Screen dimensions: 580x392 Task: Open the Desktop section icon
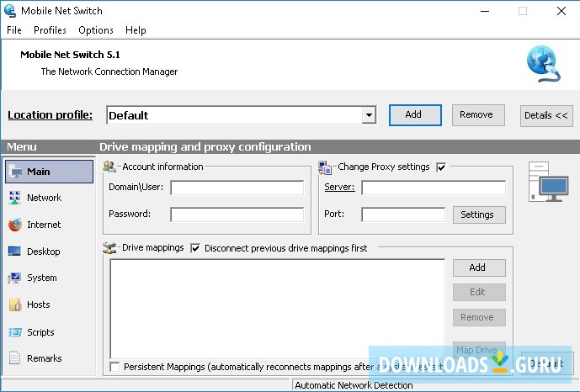tap(14, 252)
